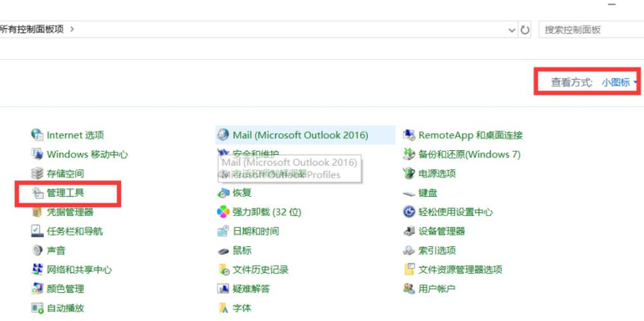Click the 管理工具 icon

click(x=37, y=193)
